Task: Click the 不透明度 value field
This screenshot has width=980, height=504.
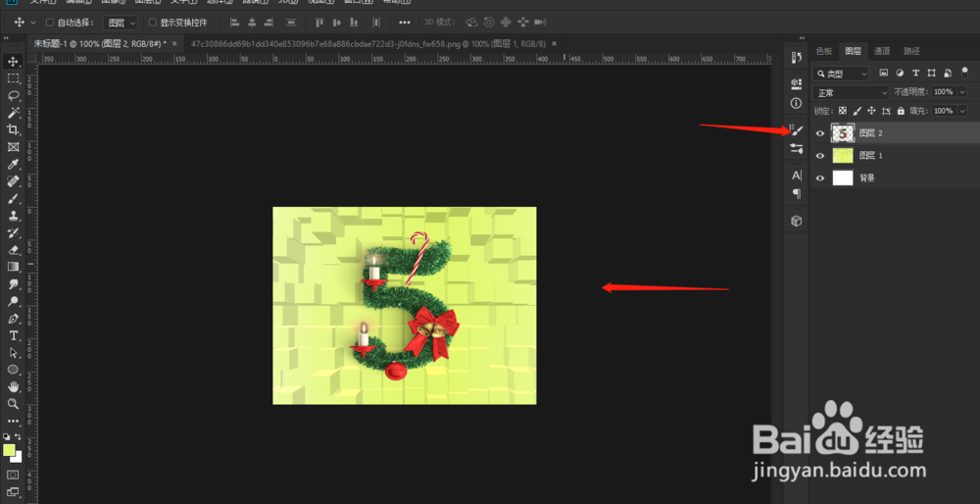Action: point(943,92)
